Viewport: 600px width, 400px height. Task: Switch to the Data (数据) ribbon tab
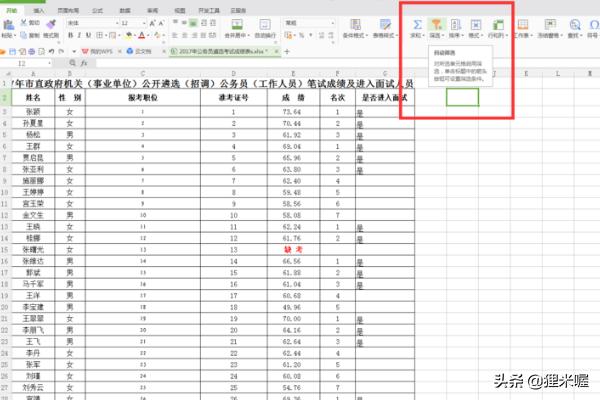125,10
